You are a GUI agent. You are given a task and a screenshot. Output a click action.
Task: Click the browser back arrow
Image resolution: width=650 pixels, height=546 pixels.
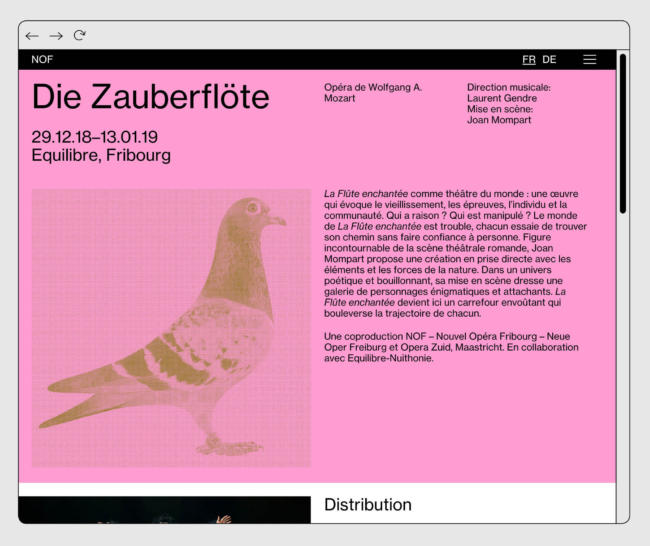pyautogui.click(x=32, y=36)
